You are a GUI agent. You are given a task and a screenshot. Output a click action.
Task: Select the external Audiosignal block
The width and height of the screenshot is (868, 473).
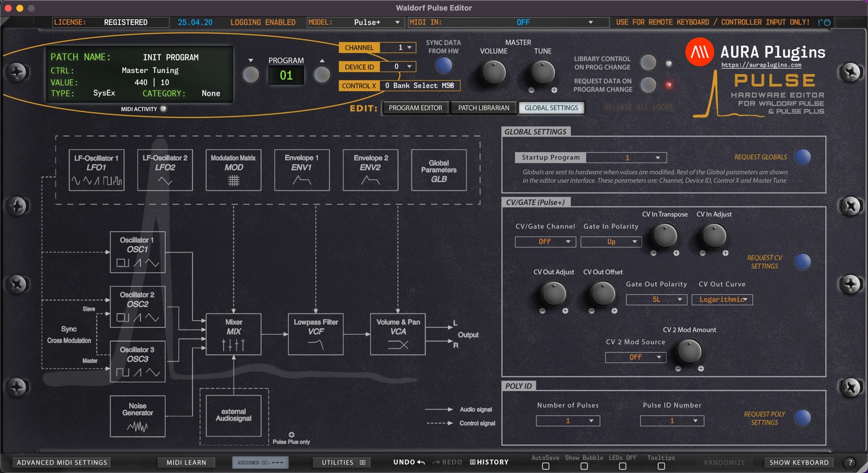pos(234,416)
